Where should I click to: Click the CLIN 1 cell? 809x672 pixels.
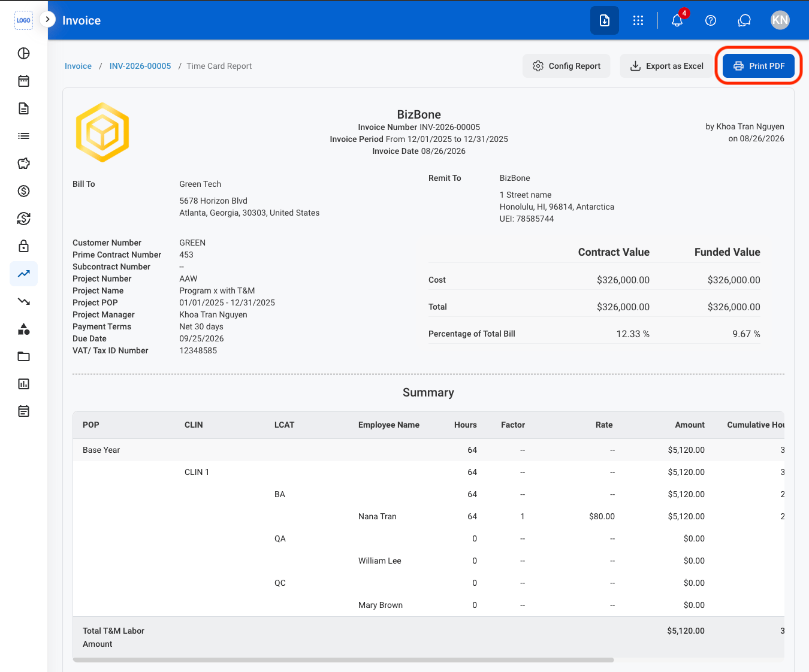197,472
